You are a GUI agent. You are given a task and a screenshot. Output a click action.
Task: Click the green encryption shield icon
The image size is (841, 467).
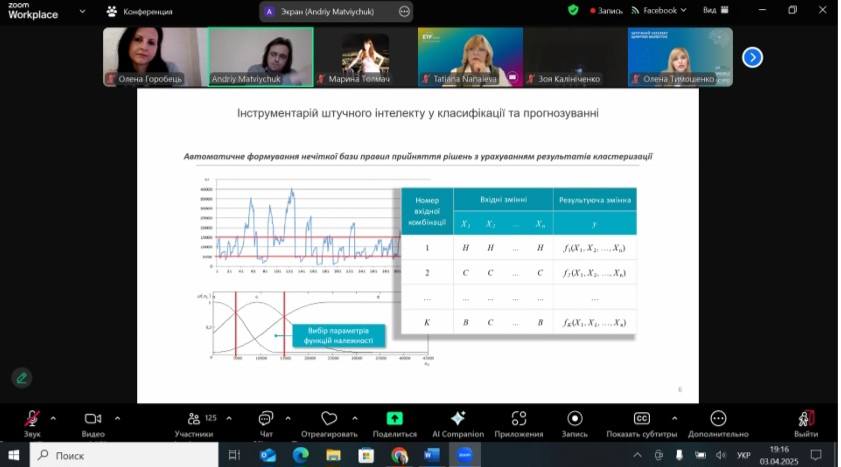tap(573, 10)
